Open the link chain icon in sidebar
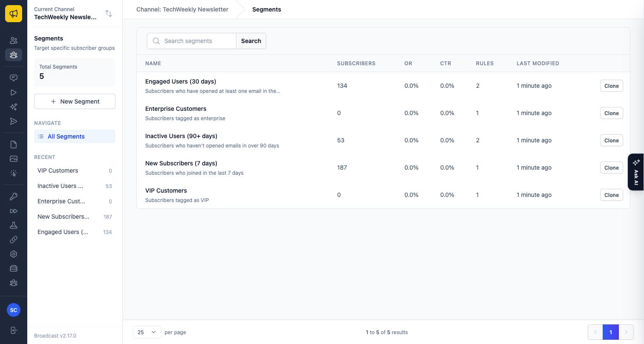The image size is (644, 344). [14, 240]
